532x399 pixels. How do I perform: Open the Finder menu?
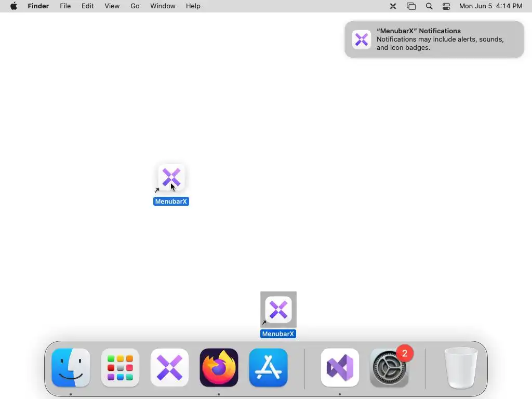[38, 6]
